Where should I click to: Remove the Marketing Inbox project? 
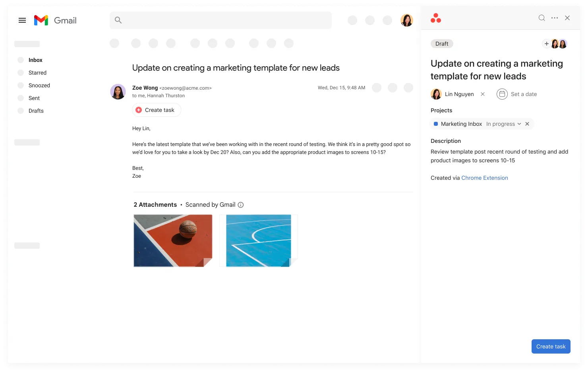click(x=527, y=124)
